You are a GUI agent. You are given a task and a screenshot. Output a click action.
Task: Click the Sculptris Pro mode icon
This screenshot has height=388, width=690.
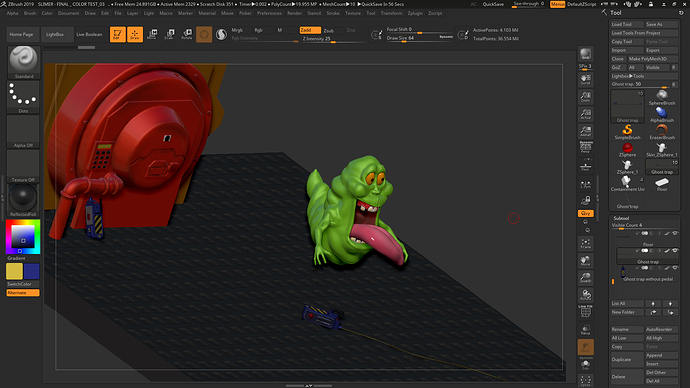[221, 34]
